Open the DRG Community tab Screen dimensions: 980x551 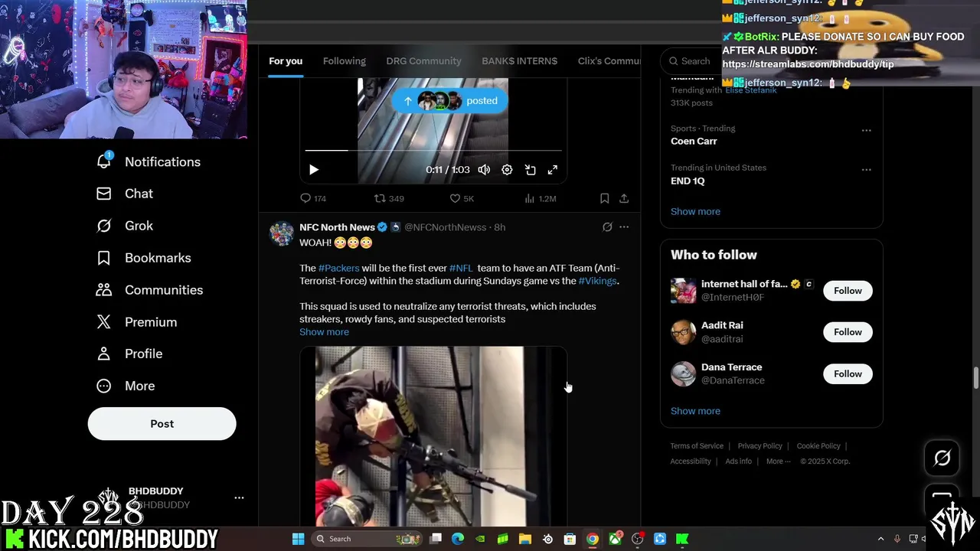[423, 61]
